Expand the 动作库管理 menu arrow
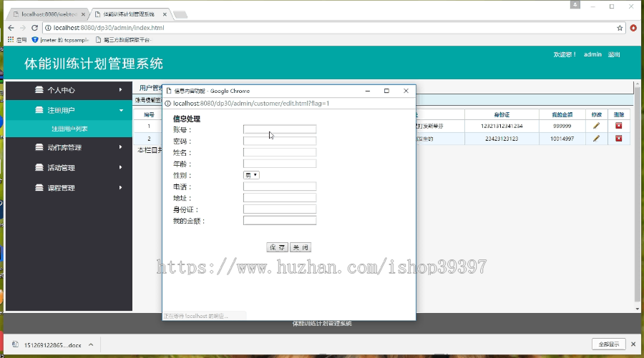This screenshot has height=358, width=644. coord(120,147)
